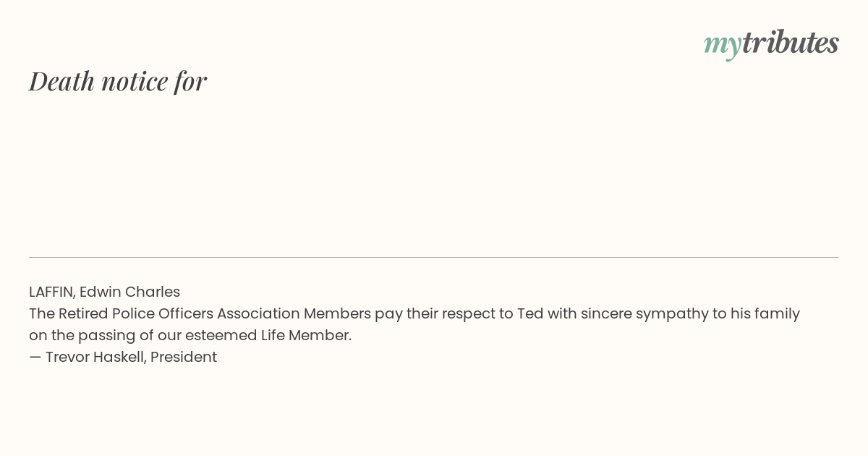This screenshot has width=868, height=456.
Task: Click the green 'my' in the logo
Action: [723, 46]
